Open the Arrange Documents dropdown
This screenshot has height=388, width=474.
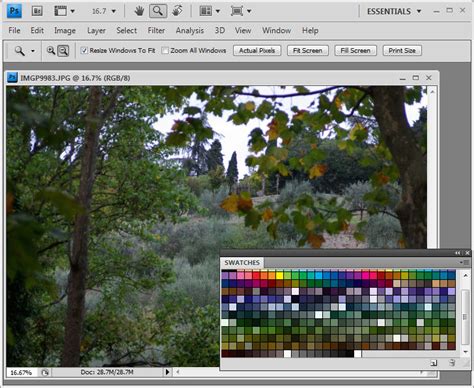(210, 11)
